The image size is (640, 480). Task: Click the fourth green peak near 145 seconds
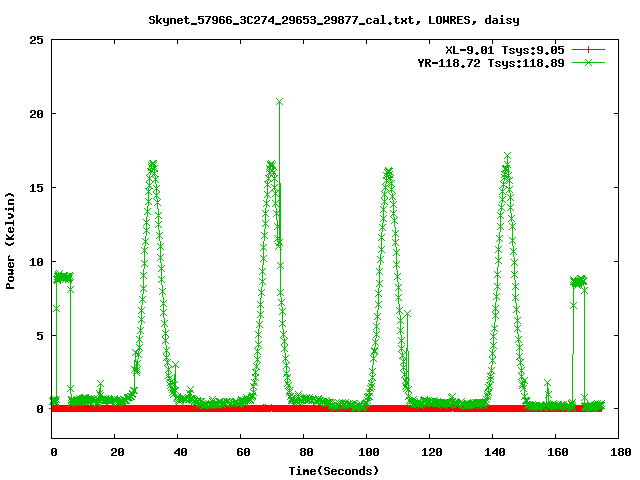click(x=507, y=156)
